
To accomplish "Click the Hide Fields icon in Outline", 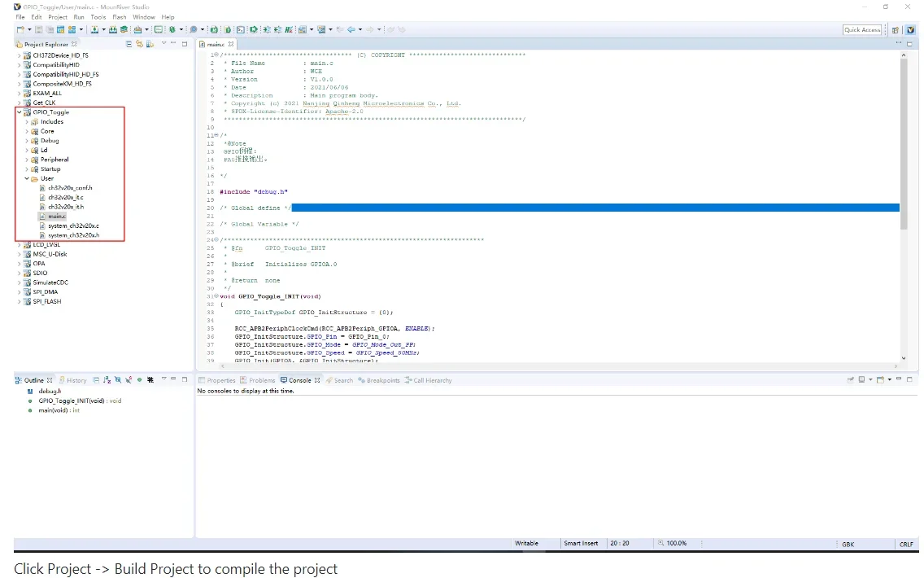I will [x=118, y=380].
